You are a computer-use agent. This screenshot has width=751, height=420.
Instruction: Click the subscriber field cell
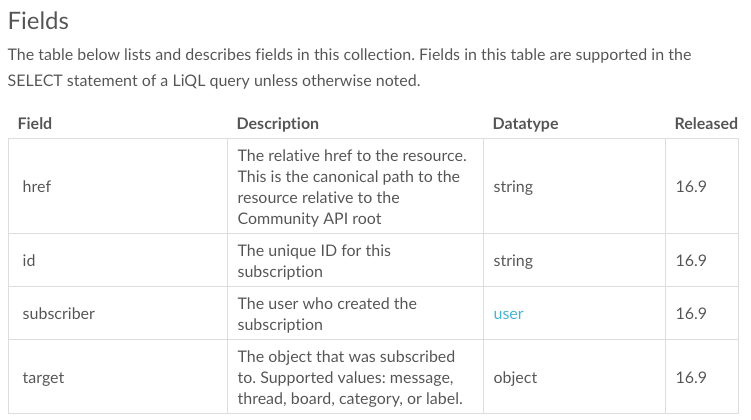pyautogui.click(x=118, y=314)
